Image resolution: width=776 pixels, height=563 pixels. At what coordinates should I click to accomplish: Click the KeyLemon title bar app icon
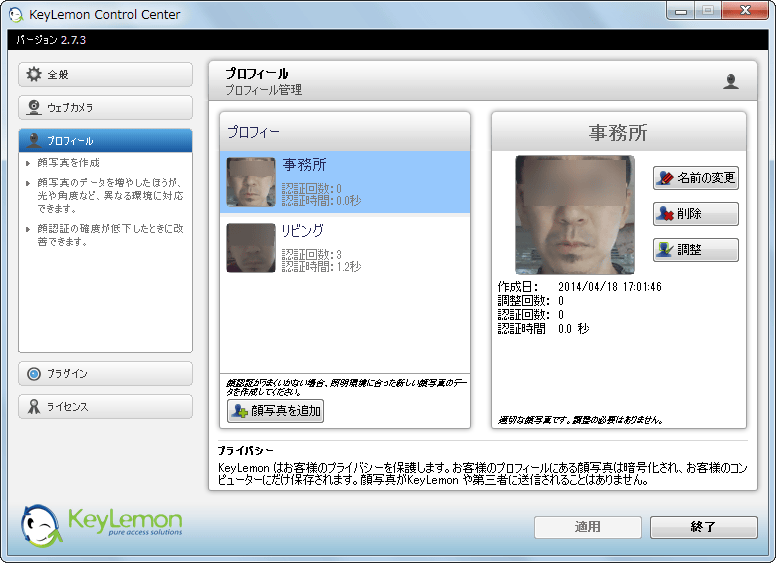(16, 15)
